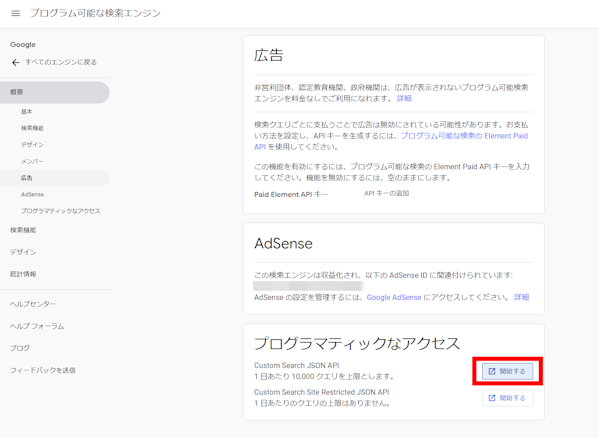This screenshot has height=438, width=599.
Task: Open the hamburger main menu
Action: click(16, 13)
